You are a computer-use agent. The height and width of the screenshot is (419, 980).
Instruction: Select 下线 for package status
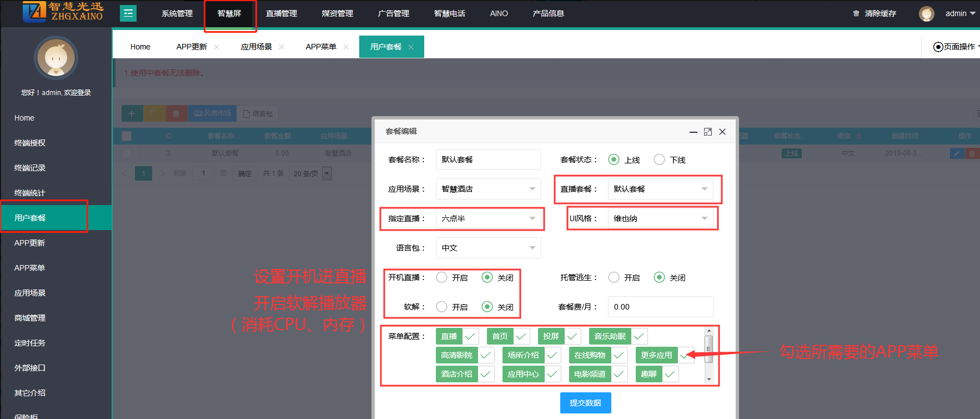coord(659,159)
